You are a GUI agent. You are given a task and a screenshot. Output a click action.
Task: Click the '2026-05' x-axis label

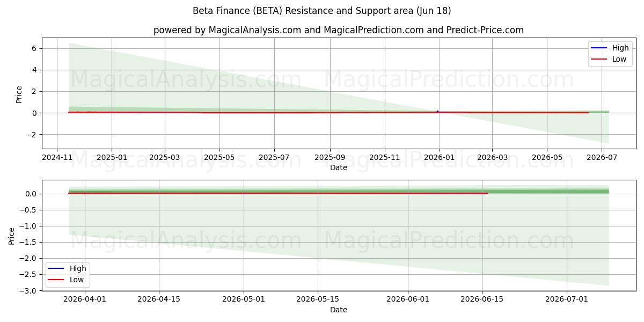tap(547, 158)
